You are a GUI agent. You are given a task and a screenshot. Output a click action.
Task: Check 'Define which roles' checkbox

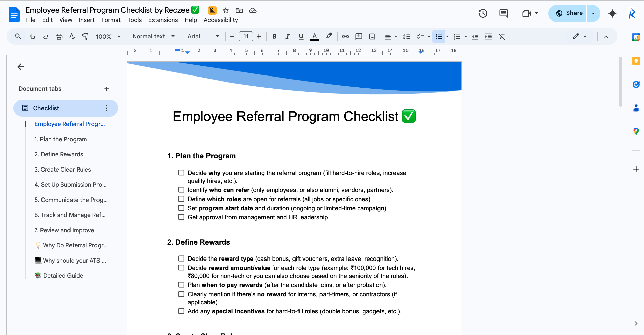181,199
